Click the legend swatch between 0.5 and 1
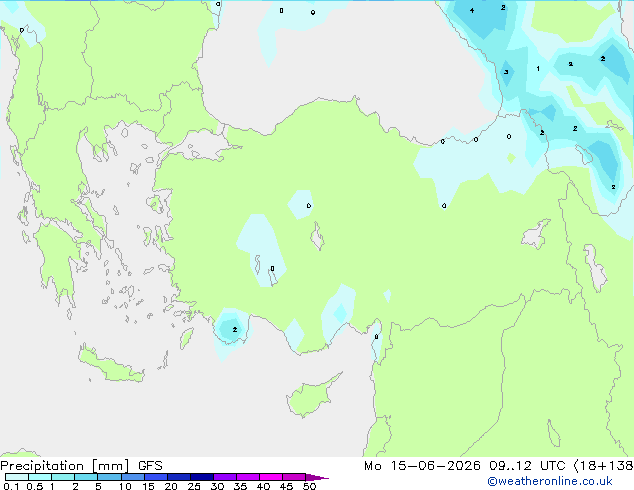Screen dimensions: 634x490 pos(40,477)
